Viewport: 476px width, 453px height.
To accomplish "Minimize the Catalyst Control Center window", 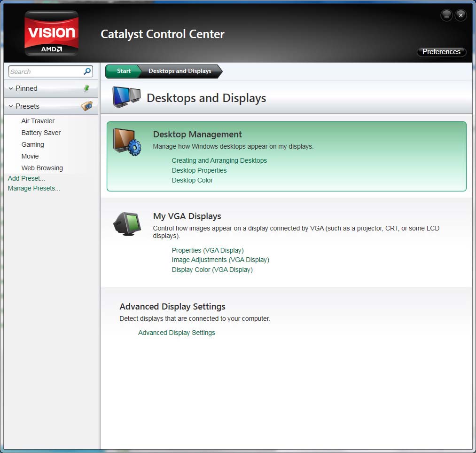I will coord(446,15).
